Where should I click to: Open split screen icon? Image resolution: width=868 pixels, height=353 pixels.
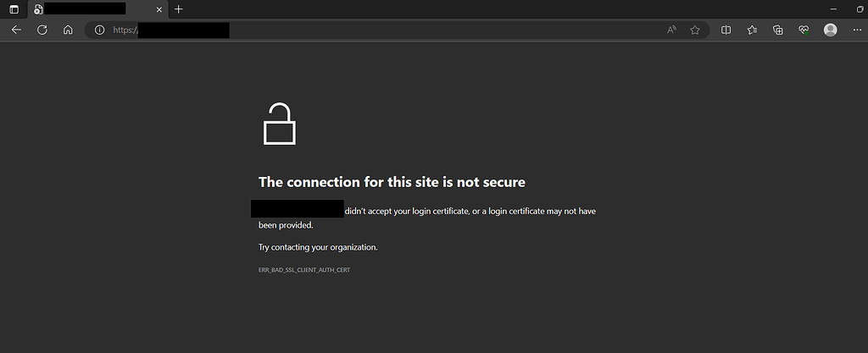click(x=726, y=30)
